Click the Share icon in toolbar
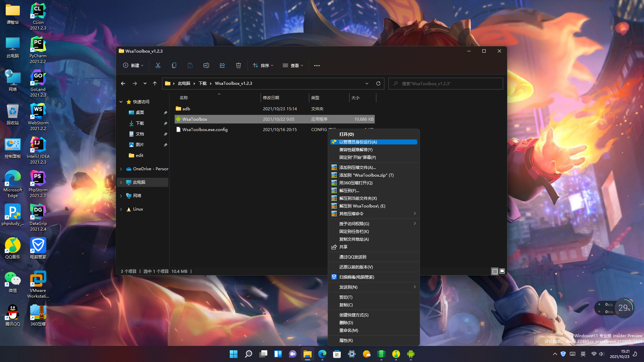 (x=222, y=65)
